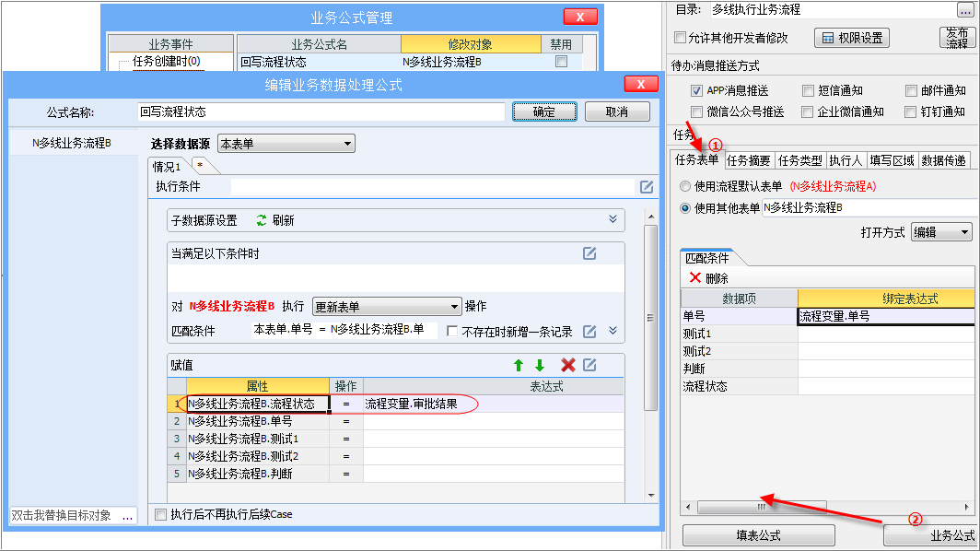Toggle 禁用 checkbox for 回写流程状态
The image size is (980, 551).
561,62
